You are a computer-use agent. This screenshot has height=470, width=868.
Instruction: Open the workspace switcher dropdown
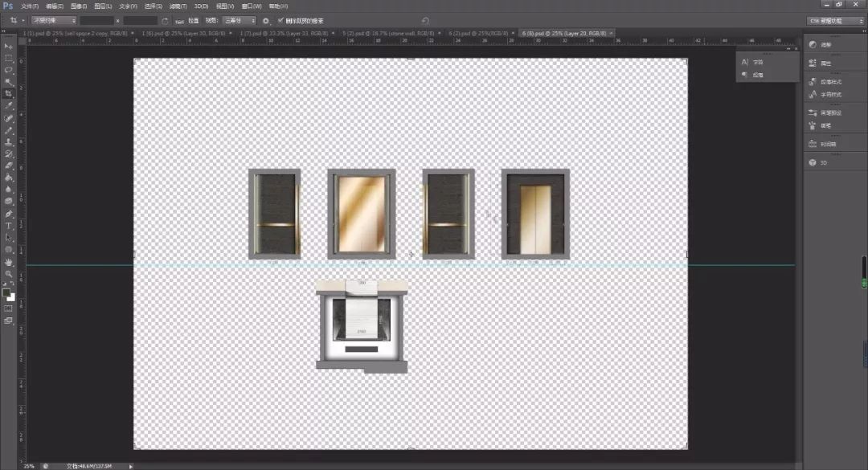coord(836,20)
